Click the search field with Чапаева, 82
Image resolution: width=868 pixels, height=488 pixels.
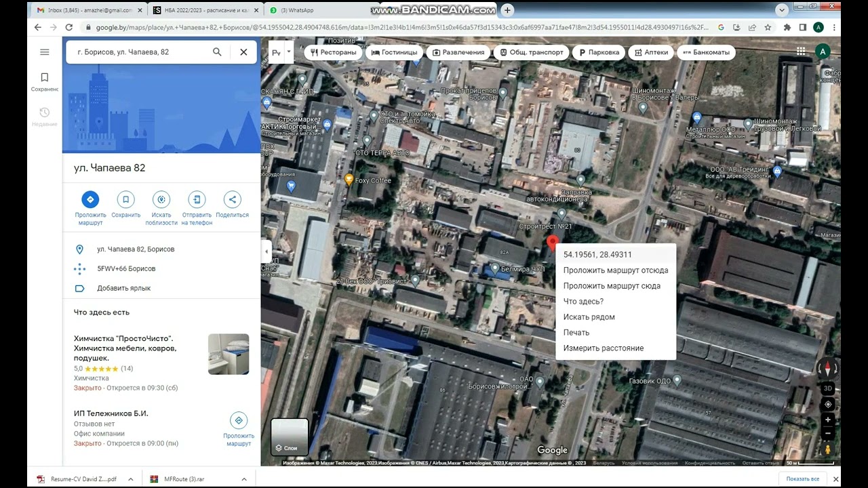click(139, 52)
